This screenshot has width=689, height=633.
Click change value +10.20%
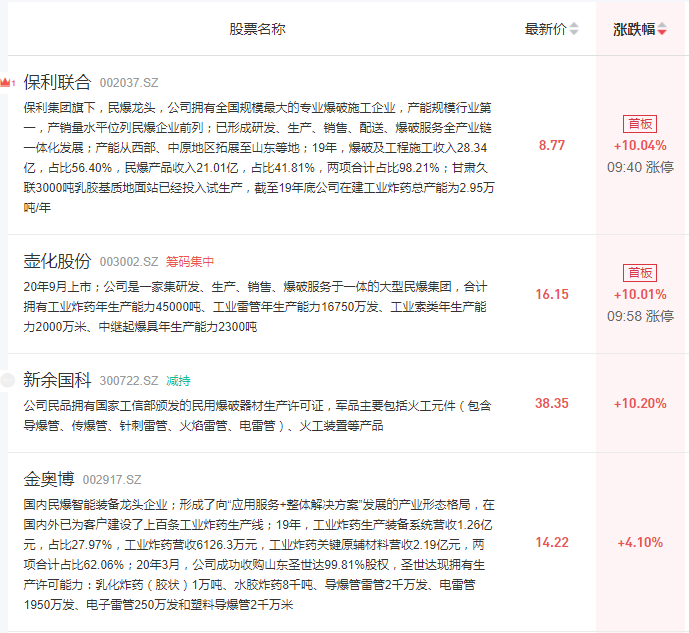[640, 403]
